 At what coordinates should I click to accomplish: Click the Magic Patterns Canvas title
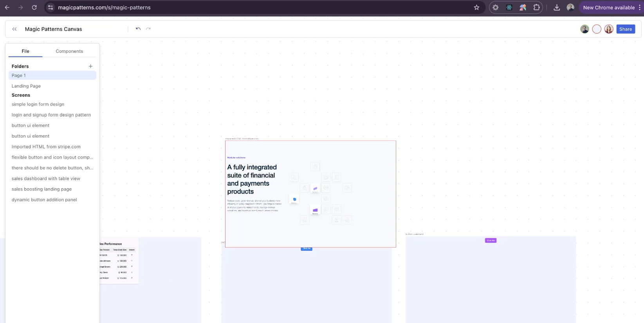coord(53,29)
